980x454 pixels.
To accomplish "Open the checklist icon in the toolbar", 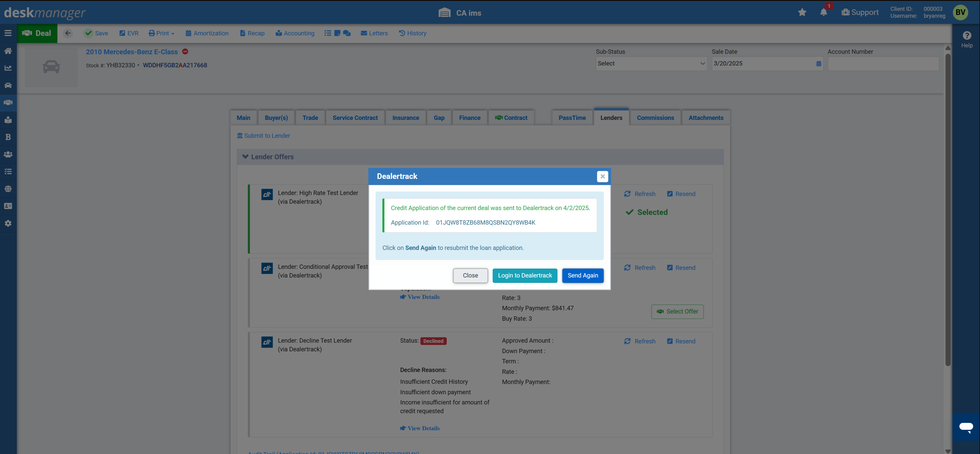I will 328,33.
